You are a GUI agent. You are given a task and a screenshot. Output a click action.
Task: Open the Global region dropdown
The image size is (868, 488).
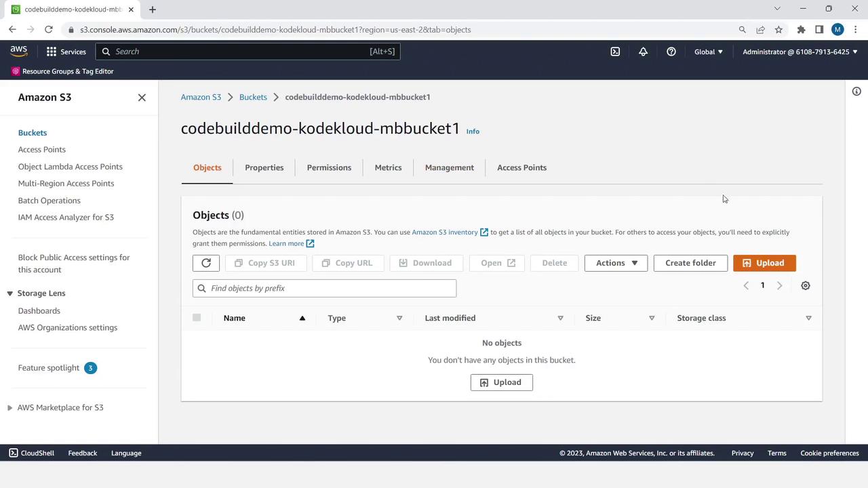pos(709,52)
